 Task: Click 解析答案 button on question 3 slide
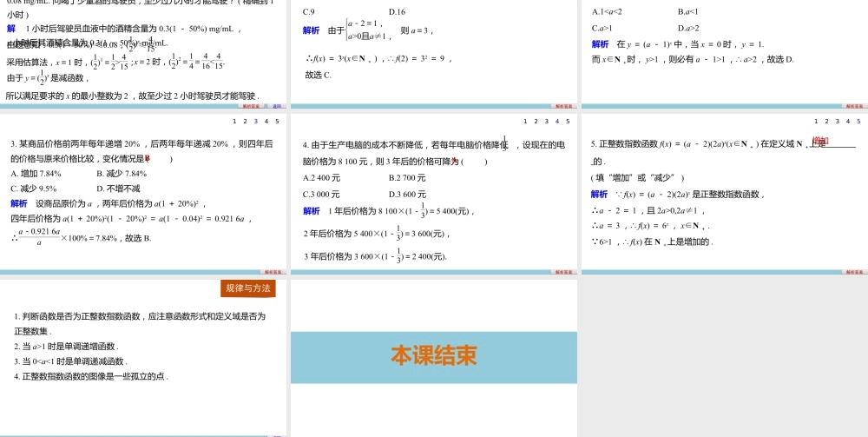pyautogui.click(x=273, y=272)
